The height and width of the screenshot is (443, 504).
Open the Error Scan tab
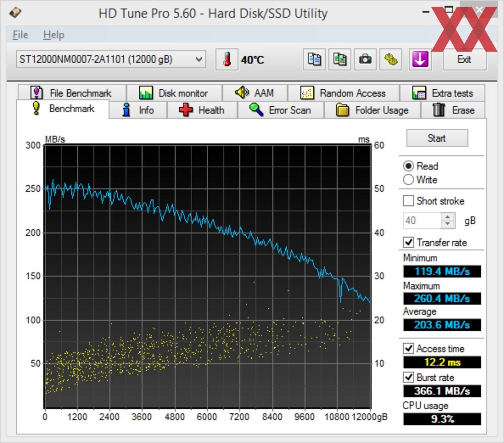[x=281, y=110]
